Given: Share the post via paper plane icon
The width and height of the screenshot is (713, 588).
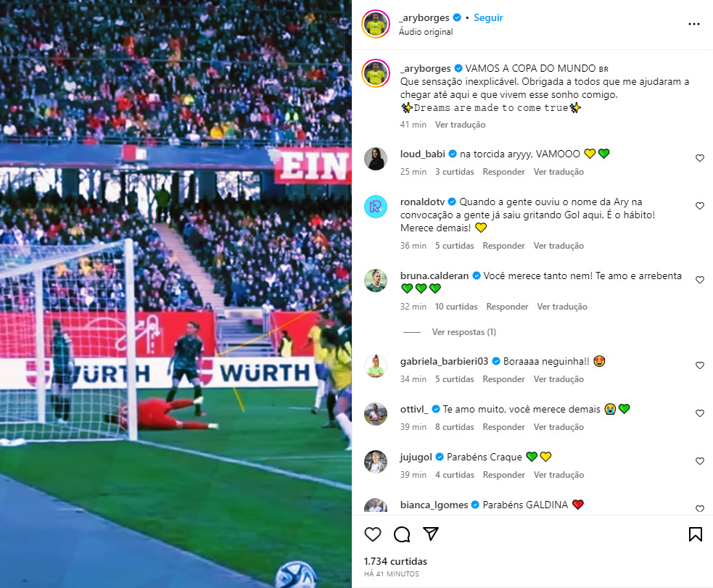Looking at the screenshot, I should [431, 534].
